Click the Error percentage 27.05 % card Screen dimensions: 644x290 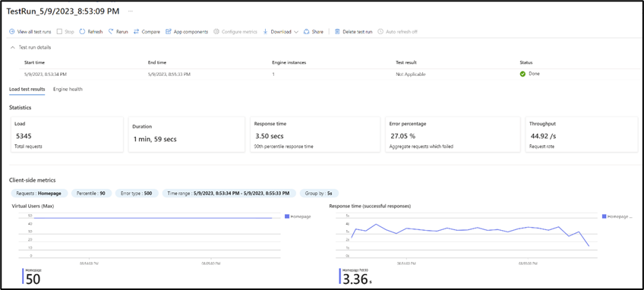(453, 134)
